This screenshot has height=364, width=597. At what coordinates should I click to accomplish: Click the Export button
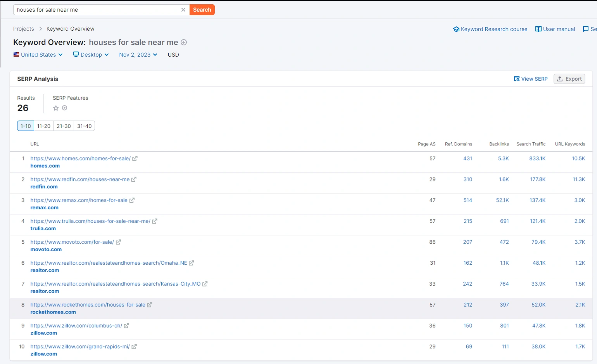569,79
